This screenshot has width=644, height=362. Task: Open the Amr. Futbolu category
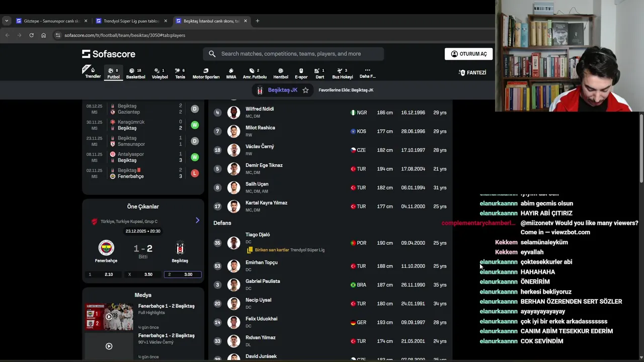(255, 73)
